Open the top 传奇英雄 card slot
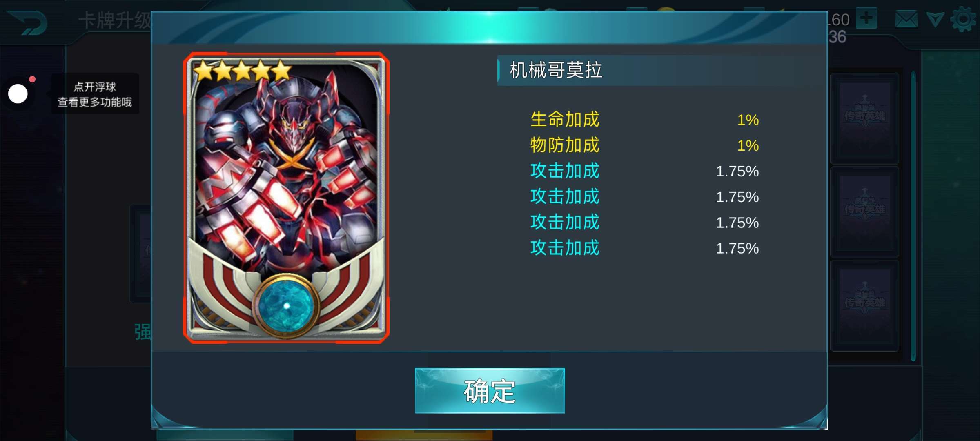 click(865, 118)
